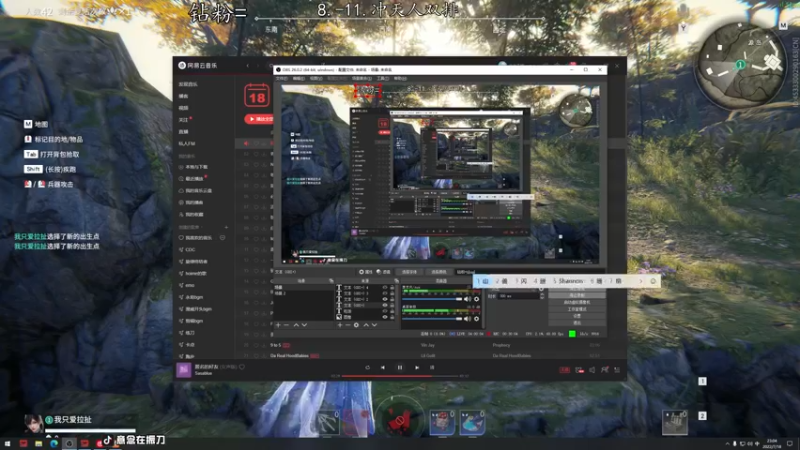The height and width of the screenshot is (450, 800).
Task: Show next page of IME candidates
Action: pyautogui.click(x=641, y=281)
